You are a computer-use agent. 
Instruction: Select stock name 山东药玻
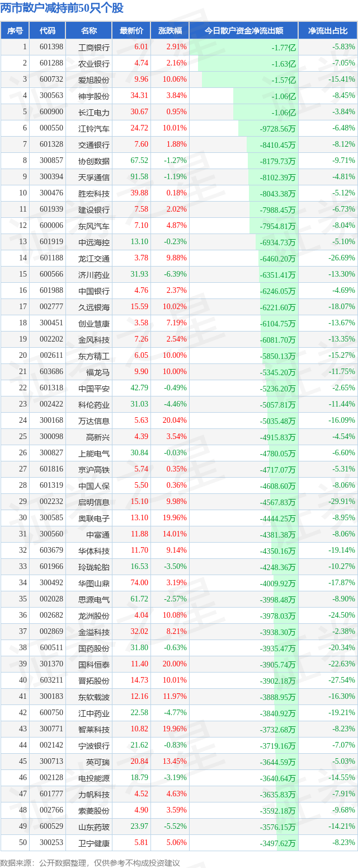[94, 827]
